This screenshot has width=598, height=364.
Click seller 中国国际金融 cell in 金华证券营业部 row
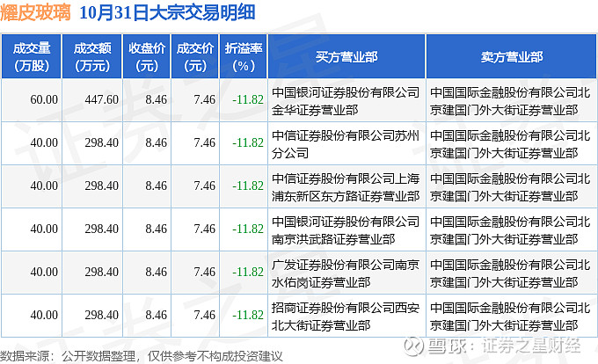[x=510, y=101]
